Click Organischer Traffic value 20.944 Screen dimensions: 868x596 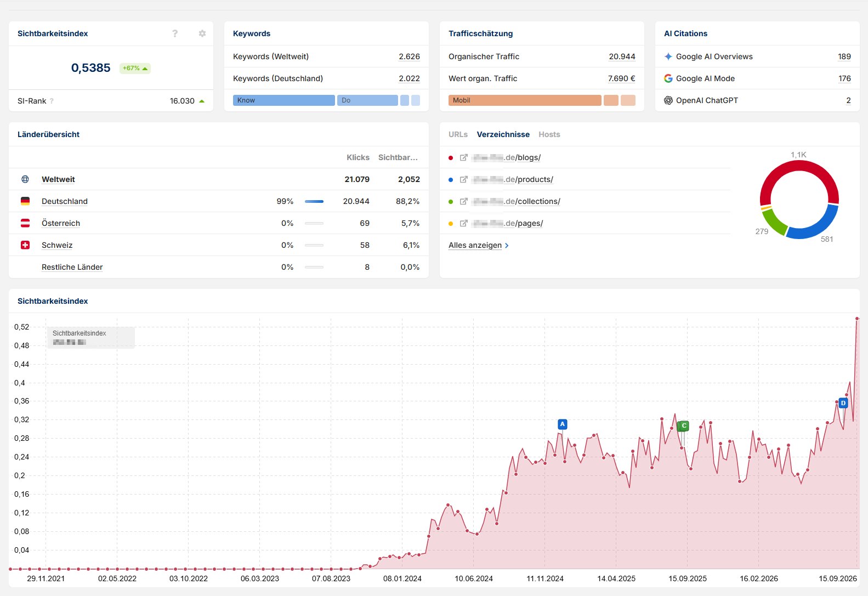[622, 56]
